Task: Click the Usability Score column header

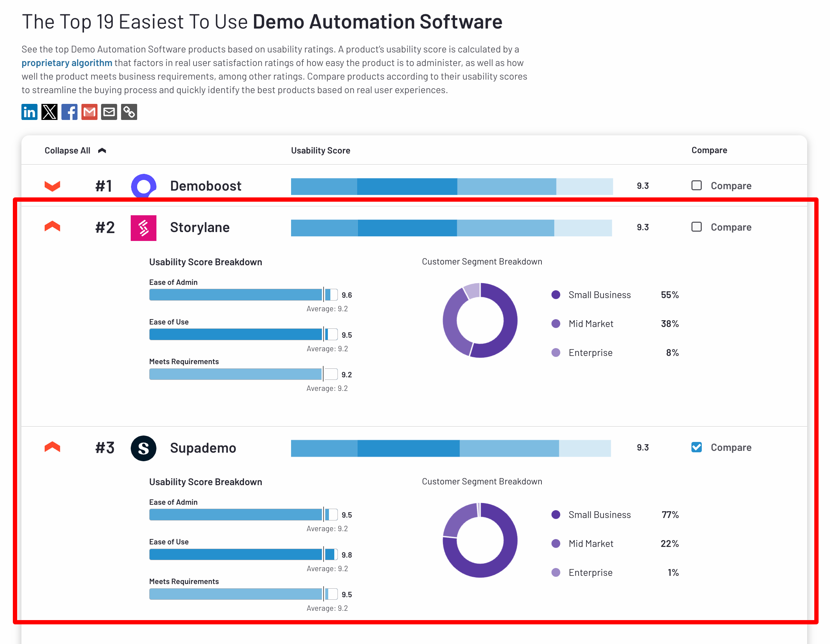Action: point(320,150)
